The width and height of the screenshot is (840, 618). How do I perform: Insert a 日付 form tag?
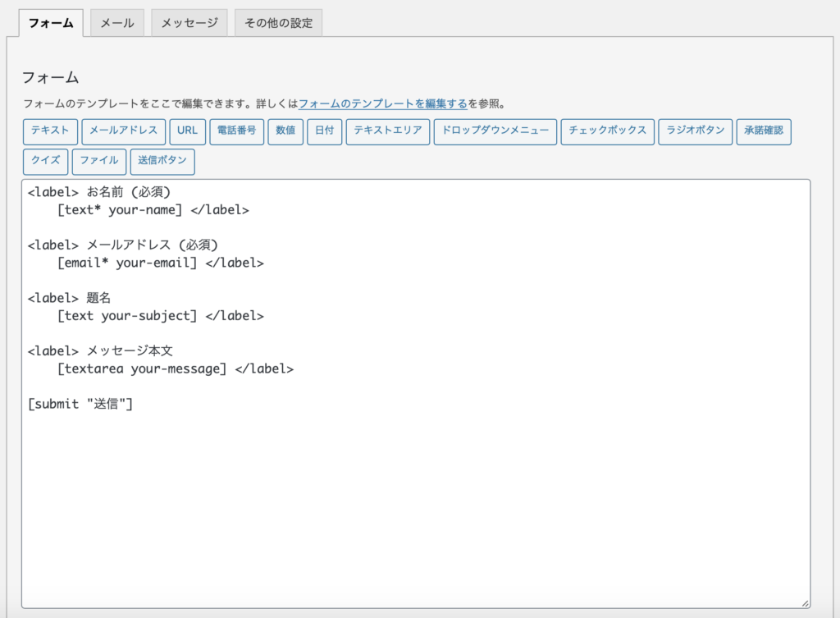click(324, 131)
